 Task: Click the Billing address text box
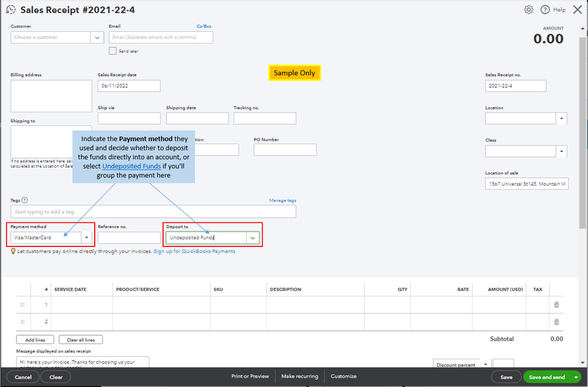(x=51, y=96)
